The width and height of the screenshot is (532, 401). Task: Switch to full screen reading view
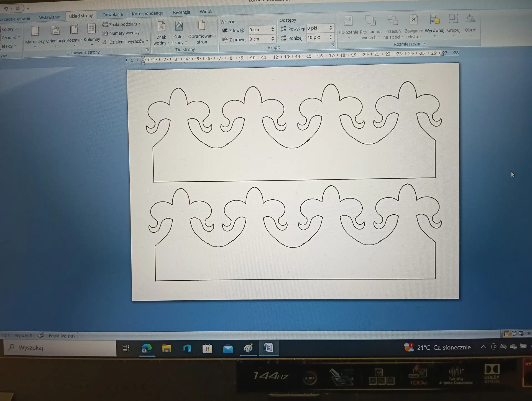514,333
